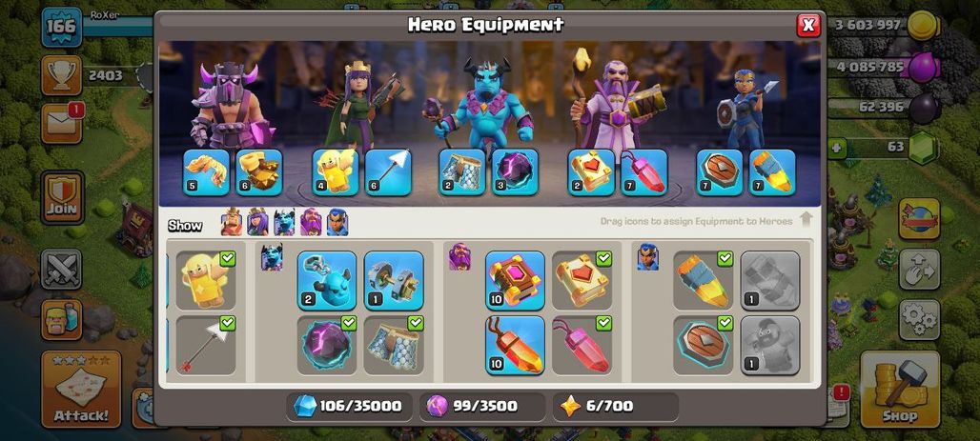Screen dimensions: 980x441
Task: Click Grand Warden's equipped Healing Tome slot
Action: pos(591,172)
